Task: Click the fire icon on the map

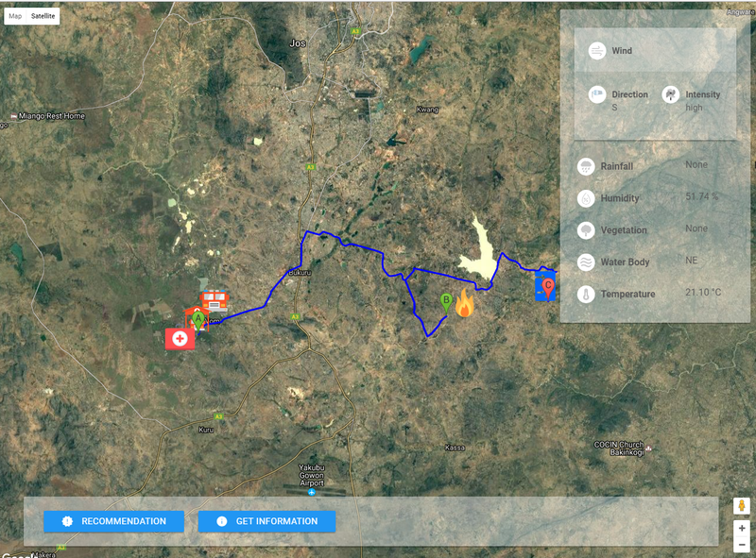Action: [x=464, y=303]
